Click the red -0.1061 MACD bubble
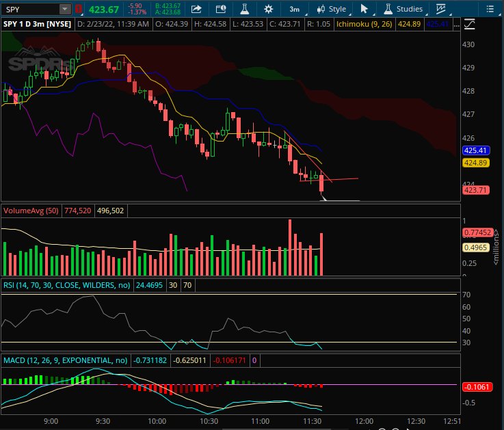The width and height of the screenshot is (504, 430). (477, 387)
